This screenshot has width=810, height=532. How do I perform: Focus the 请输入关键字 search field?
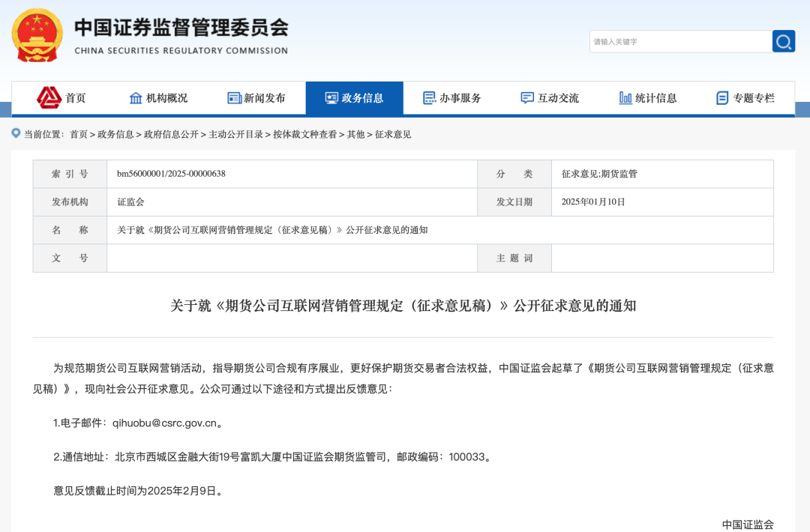pos(679,42)
